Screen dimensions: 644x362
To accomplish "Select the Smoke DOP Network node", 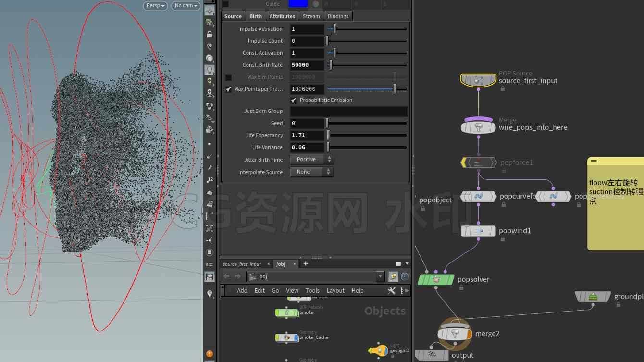I will 286,312.
